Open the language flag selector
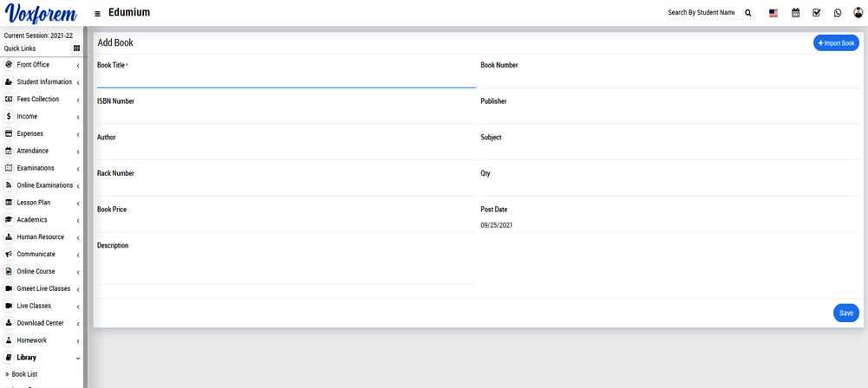 coord(773,13)
